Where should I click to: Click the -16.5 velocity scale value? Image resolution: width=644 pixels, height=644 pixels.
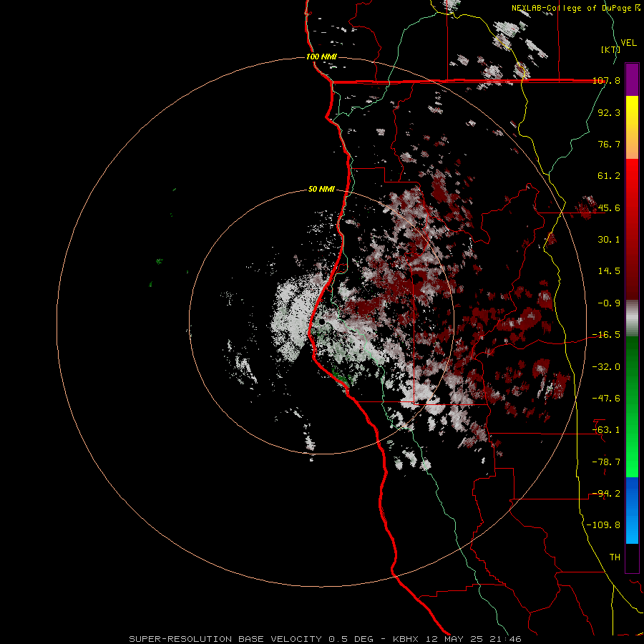pyautogui.click(x=606, y=335)
